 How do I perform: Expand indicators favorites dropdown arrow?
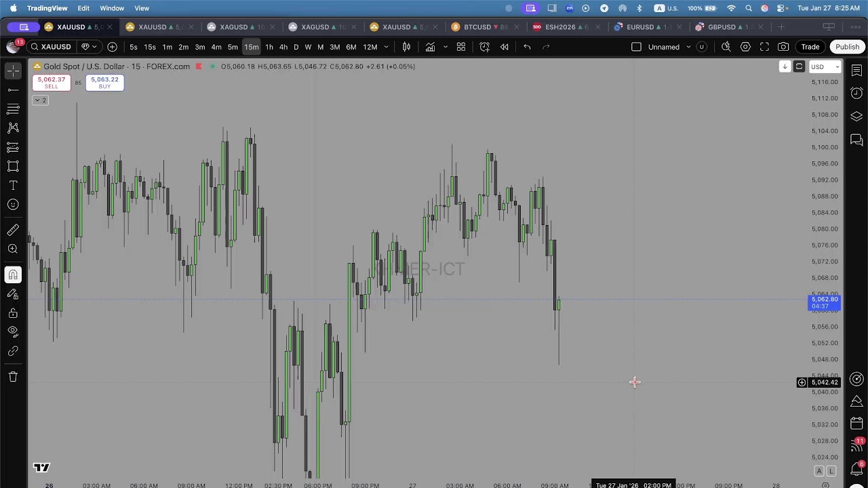[x=446, y=47]
